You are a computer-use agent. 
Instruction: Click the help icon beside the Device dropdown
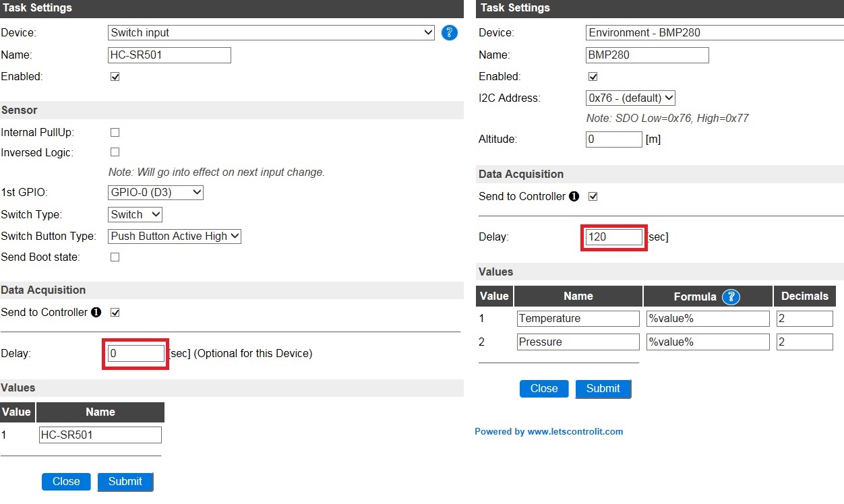click(x=450, y=32)
